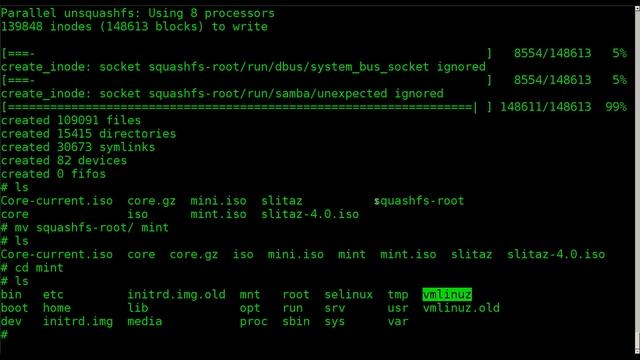Viewport: 640px width, 360px height.
Task: Click the 'mv squashfs-root/ mint' command line
Action: click(85, 227)
